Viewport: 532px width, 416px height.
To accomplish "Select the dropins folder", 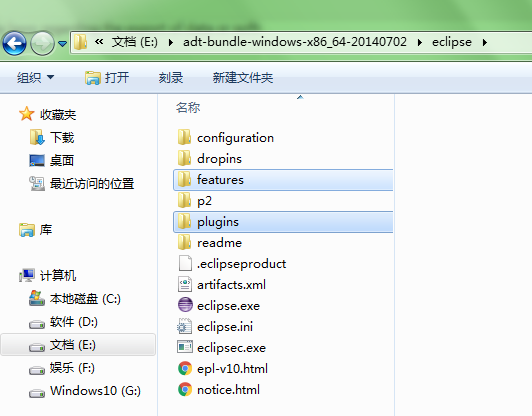I will point(219,159).
